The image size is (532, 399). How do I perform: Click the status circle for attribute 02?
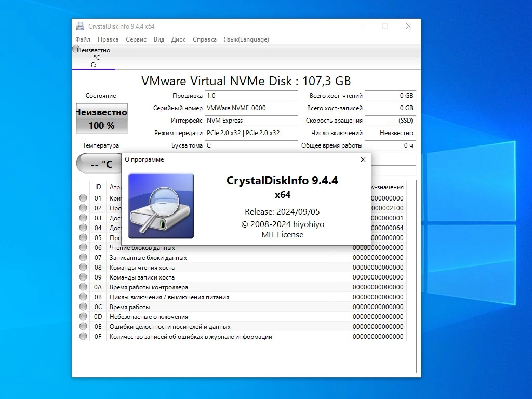83,208
